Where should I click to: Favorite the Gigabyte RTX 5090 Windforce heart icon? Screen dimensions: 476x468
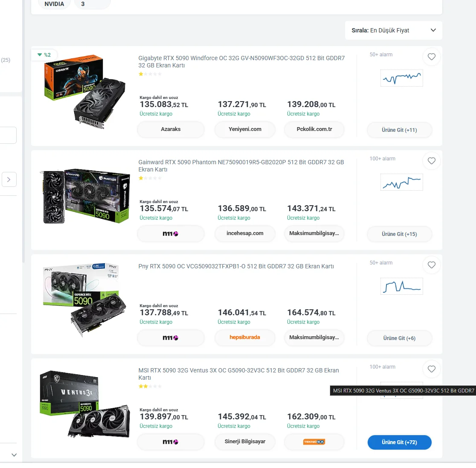[x=431, y=57]
